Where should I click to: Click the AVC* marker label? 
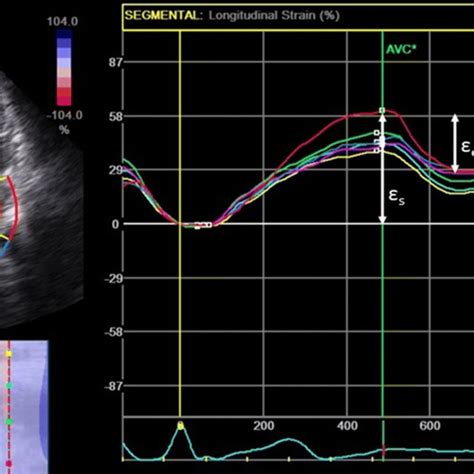[x=401, y=50]
